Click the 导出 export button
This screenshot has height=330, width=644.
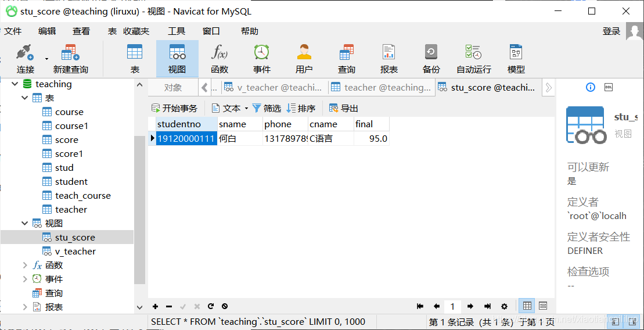tap(344, 109)
